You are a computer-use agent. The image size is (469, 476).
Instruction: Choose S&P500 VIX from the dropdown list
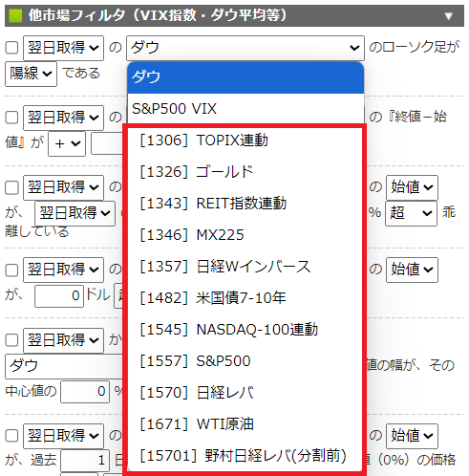[245, 109]
